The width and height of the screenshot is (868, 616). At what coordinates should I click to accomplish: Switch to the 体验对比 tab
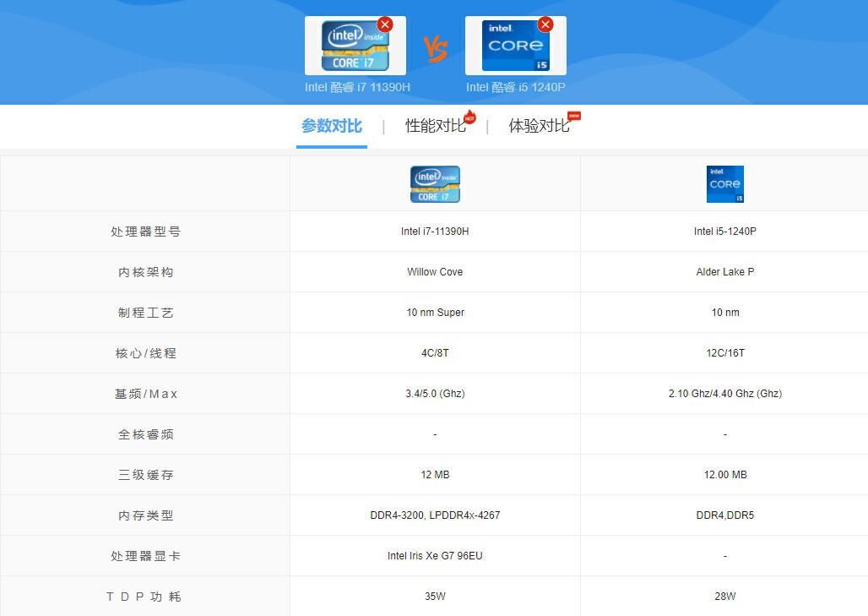coord(538,126)
